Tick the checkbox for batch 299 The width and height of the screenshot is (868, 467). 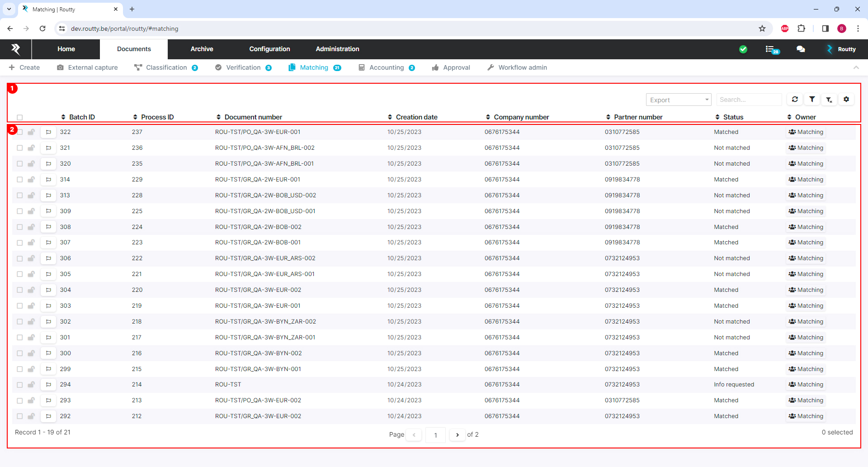pyautogui.click(x=19, y=369)
